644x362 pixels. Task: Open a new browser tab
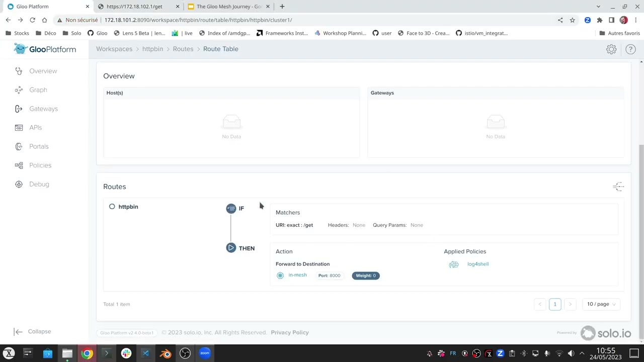(x=282, y=7)
